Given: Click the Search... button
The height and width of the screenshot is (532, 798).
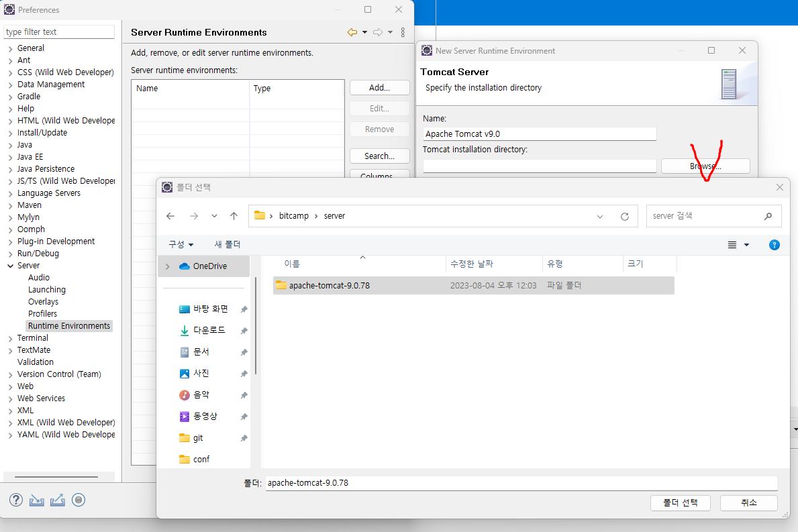Looking at the screenshot, I should (x=380, y=156).
